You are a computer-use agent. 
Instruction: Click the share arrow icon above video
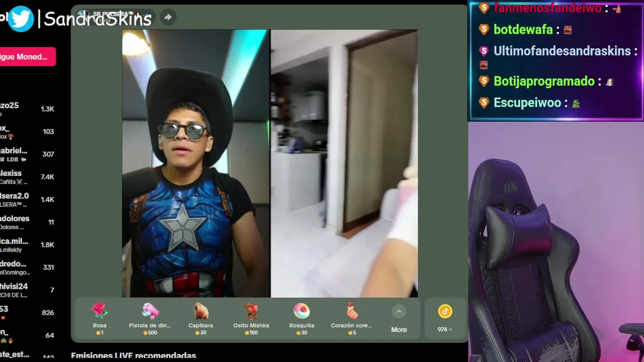click(168, 17)
